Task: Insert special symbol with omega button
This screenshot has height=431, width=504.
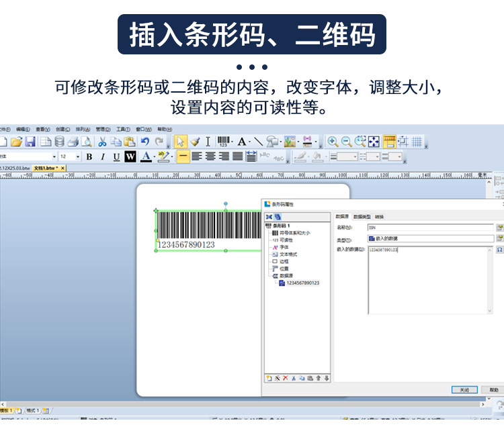Action: 499,250
